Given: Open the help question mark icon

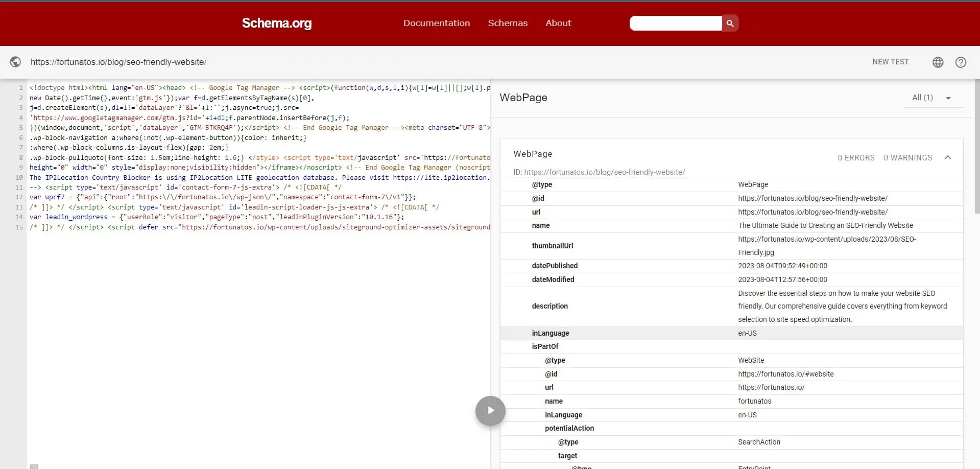Looking at the screenshot, I should coord(961,62).
